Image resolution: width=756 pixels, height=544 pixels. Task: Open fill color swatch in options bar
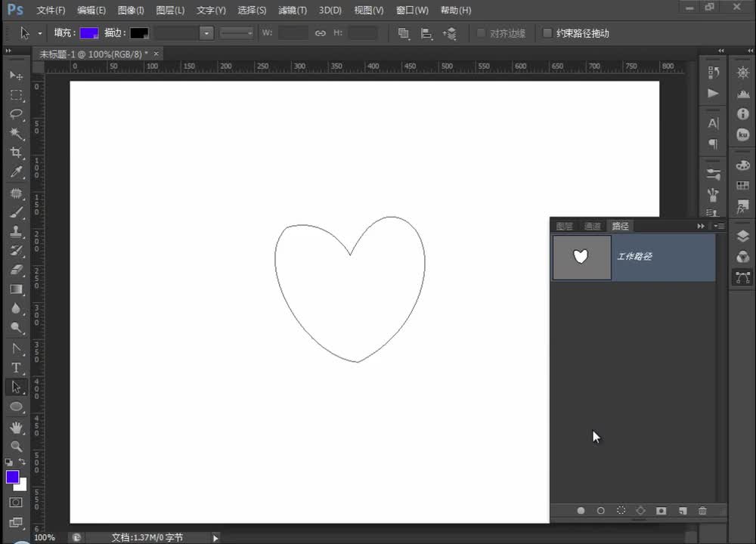click(x=89, y=33)
